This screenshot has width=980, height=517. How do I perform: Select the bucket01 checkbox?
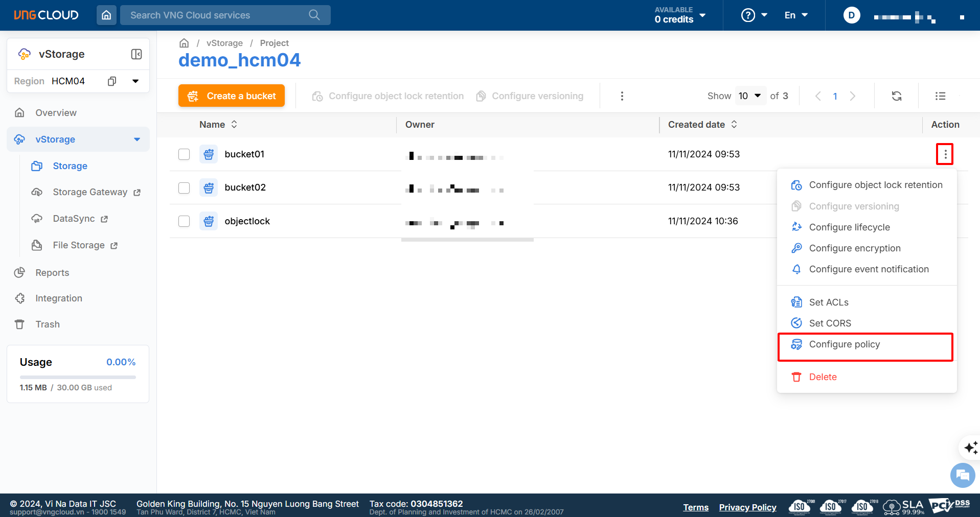184,154
